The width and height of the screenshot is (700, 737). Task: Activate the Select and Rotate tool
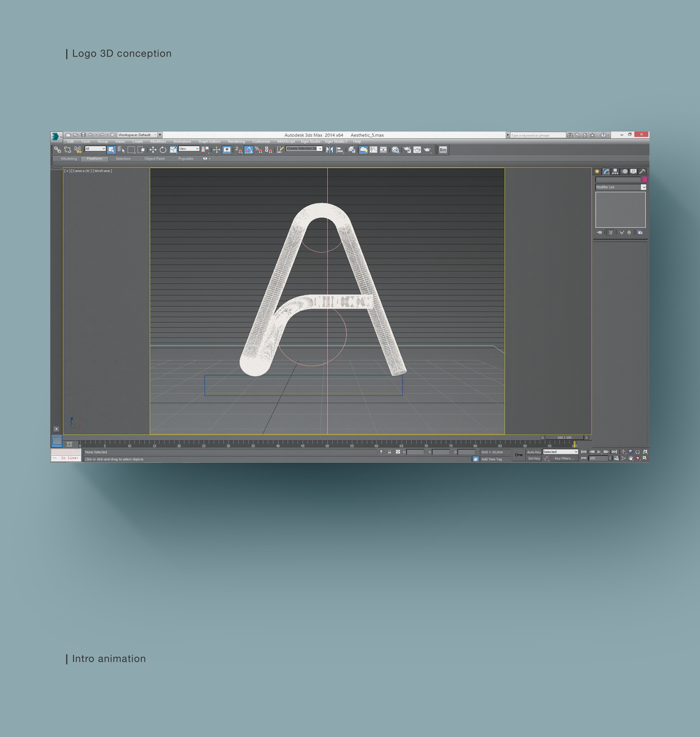click(x=163, y=150)
